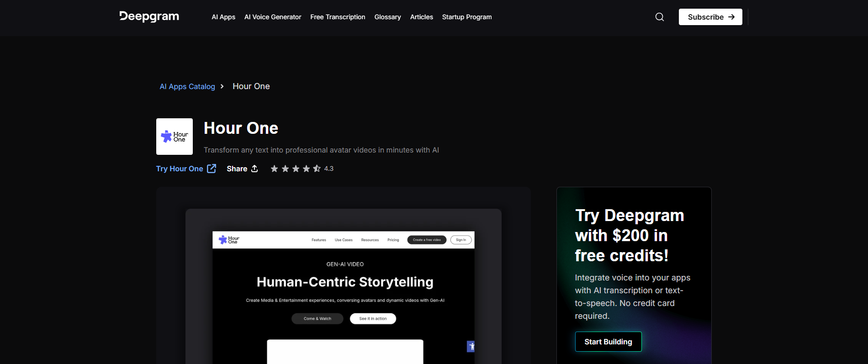Click 'Sign In' in preview screenshot
The image size is (868, 364).
pyautogui.click(x=461, y=240)
